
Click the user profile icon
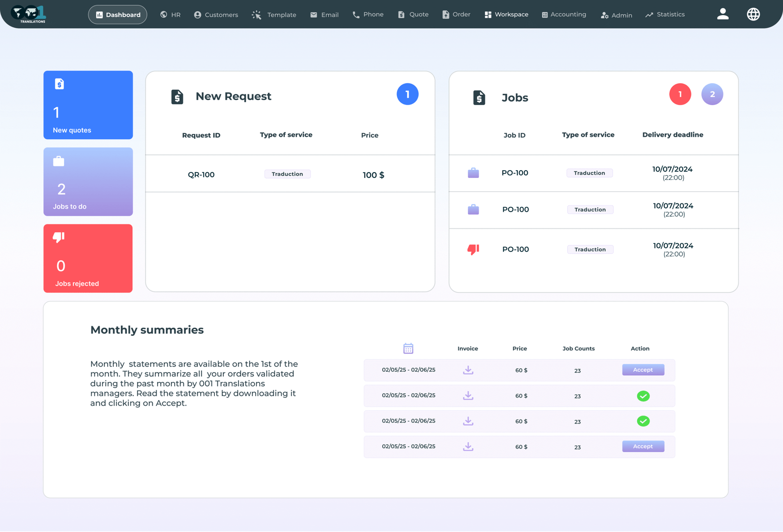[x=723, y=14]
